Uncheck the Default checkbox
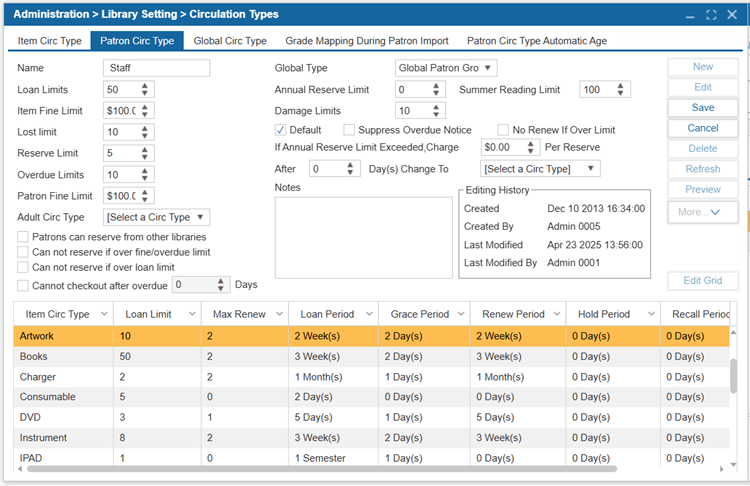 click(281, 130)
